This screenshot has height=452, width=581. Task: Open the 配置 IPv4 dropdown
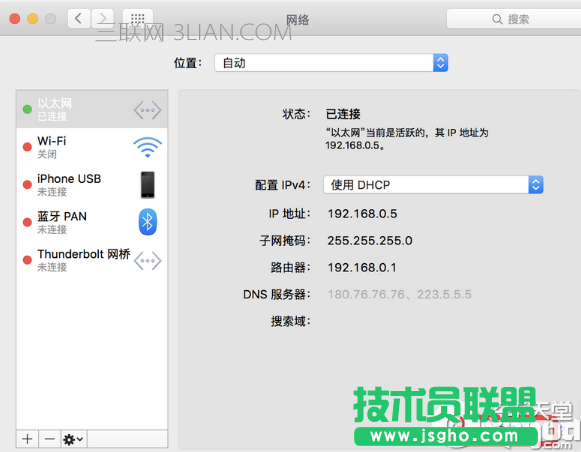click(433, 185)
